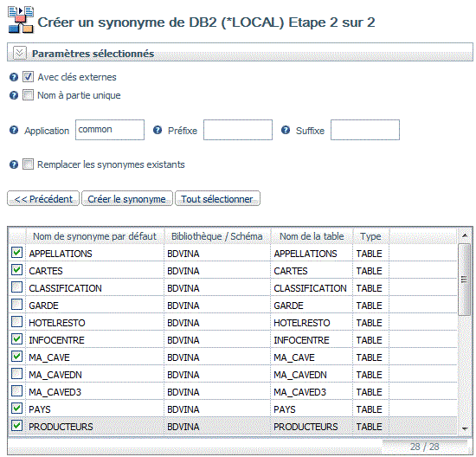Viewport: 476px width, 457px height.
Task: Go back with << Précédent button
Action: pos(43,198)
